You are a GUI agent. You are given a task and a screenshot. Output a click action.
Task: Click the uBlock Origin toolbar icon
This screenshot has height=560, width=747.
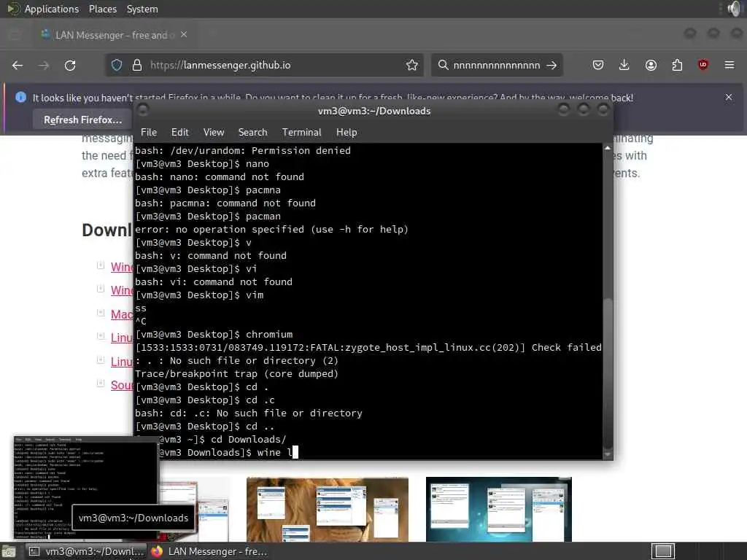point(703,65)
